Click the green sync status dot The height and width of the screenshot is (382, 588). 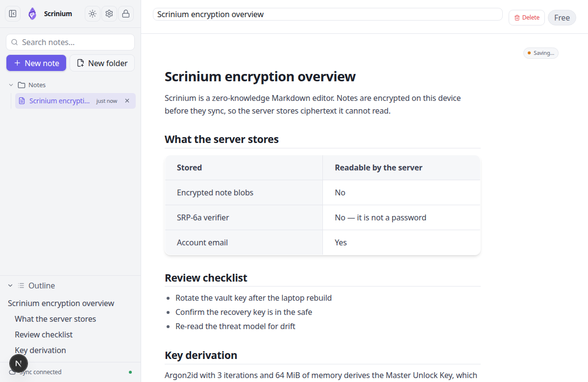[x=130, y=372]
